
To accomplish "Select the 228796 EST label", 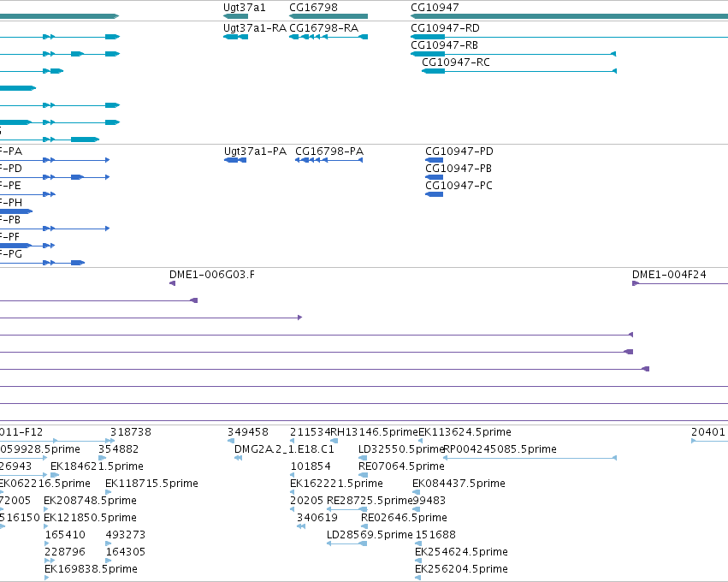I will tap(65, 552).
